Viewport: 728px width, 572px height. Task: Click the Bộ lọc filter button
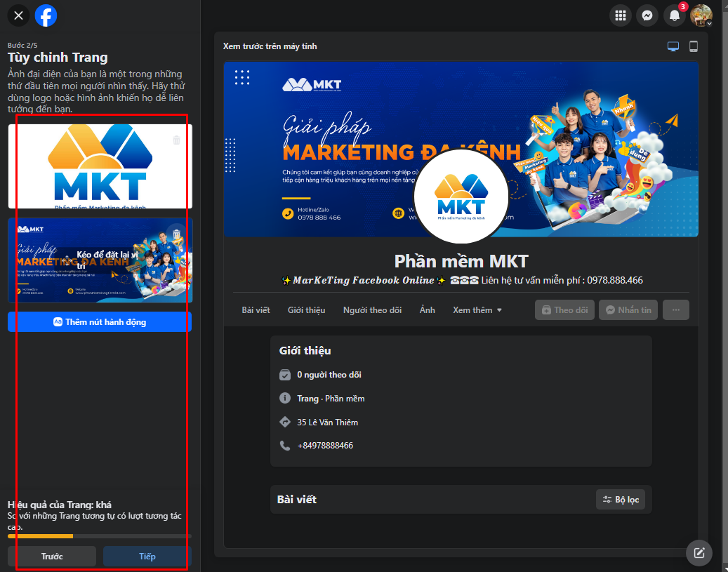pyautogui.click(x=621, y=500)
